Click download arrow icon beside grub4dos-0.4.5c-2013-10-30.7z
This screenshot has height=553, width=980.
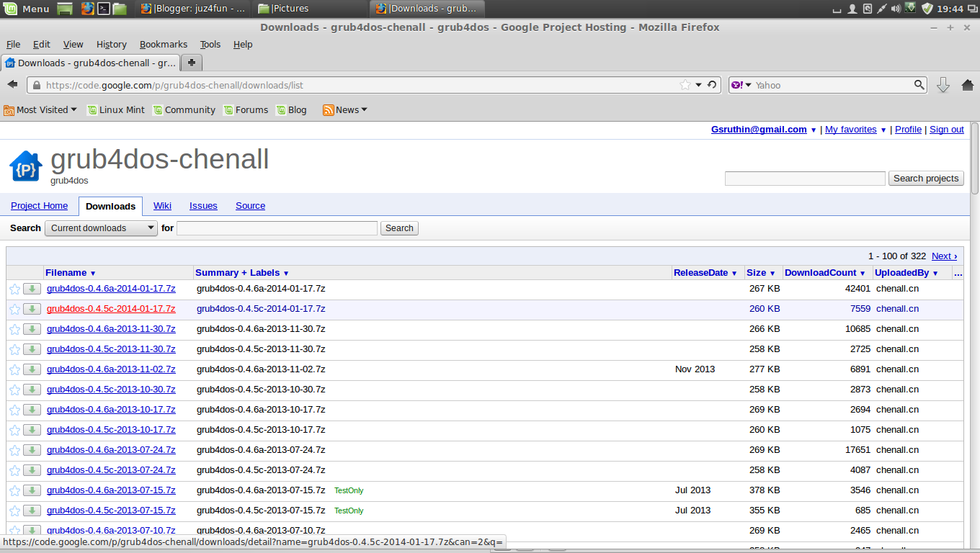tap(32, 390)
